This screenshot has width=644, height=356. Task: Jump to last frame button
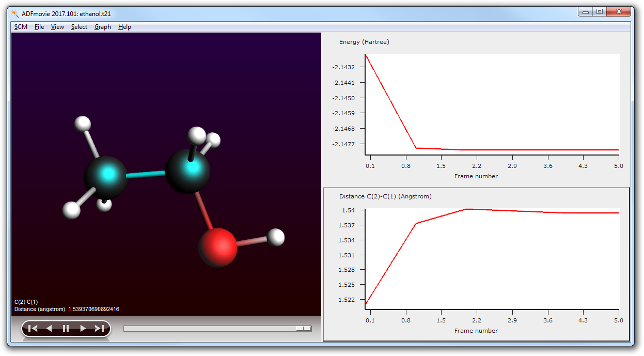tap(99, 328)
